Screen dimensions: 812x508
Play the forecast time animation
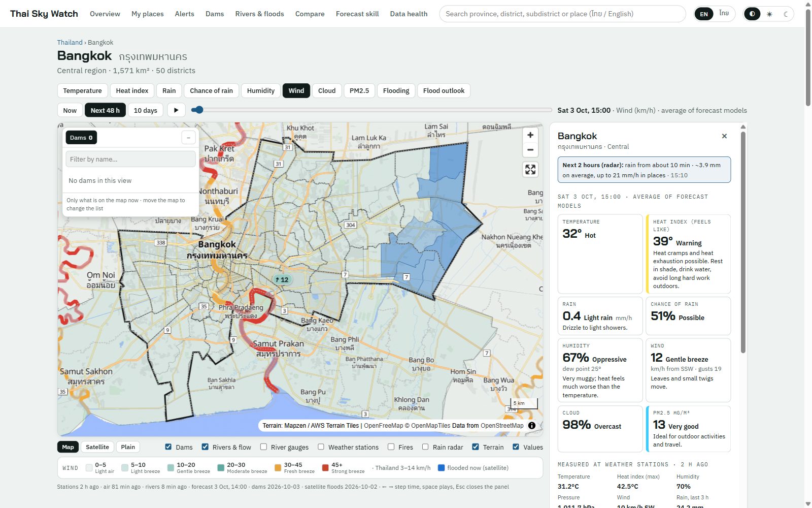[x=176, y=110]
